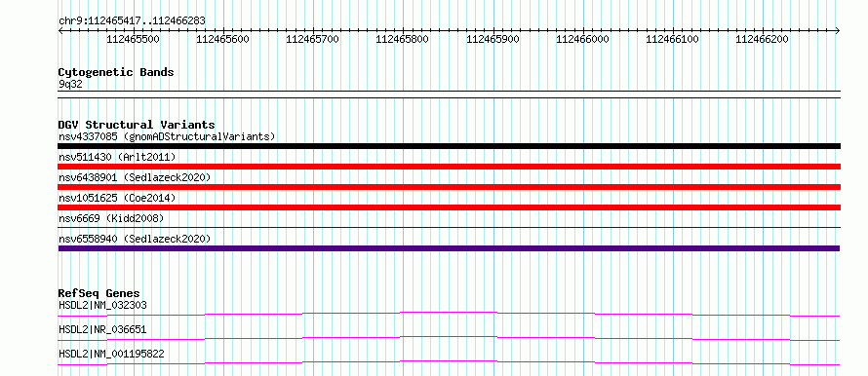
Task: Click the red nsv6438901 variant bar
Action: click(x=450, y=187)
